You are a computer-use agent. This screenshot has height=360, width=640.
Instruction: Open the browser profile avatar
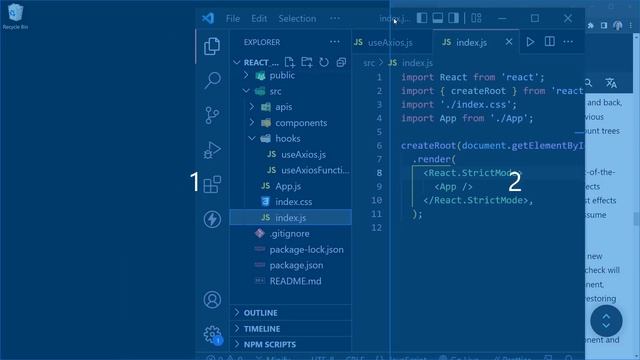click(618, 25)
